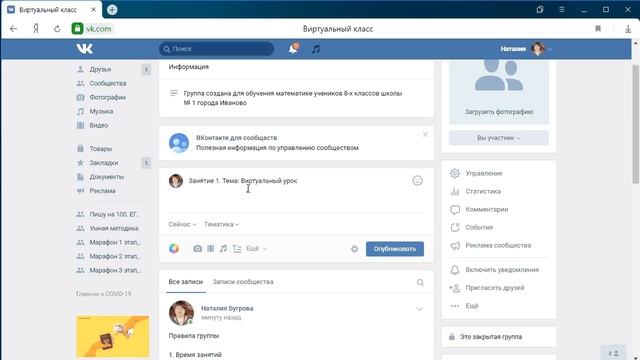The height and width of the screenshot is (360, 640).
Task: Click the colorful poster circle icon
Action: (x=174, y=248)
